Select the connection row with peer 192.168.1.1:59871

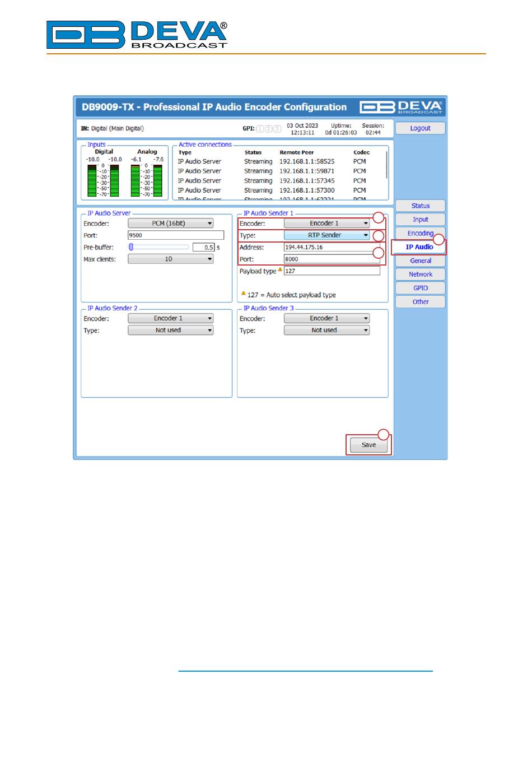point(280,171)
